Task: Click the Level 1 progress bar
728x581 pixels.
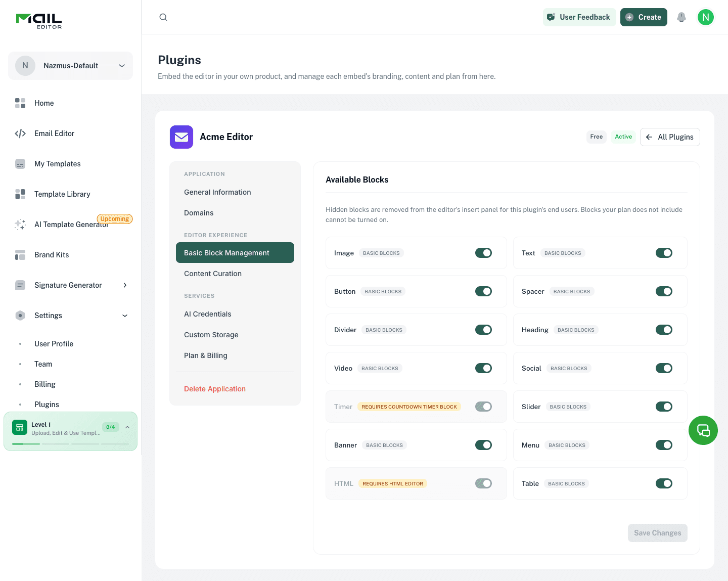Action: [70, 444]
